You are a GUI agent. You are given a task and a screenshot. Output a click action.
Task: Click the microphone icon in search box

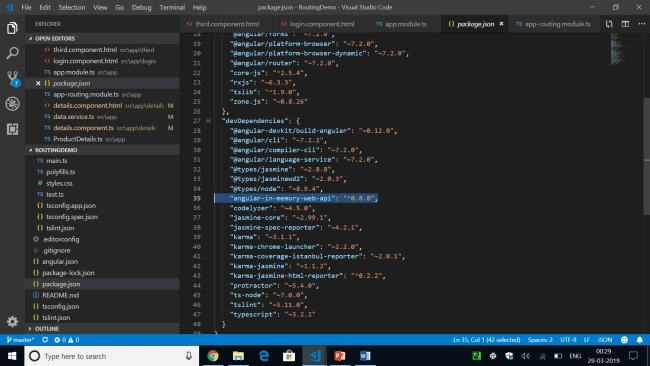[x=189, y=356]
